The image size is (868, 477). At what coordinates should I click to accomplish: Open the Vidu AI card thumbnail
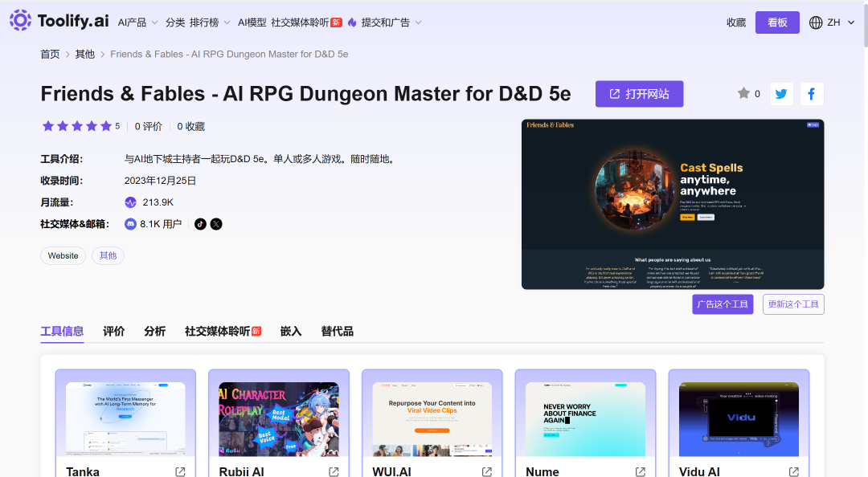739,419
